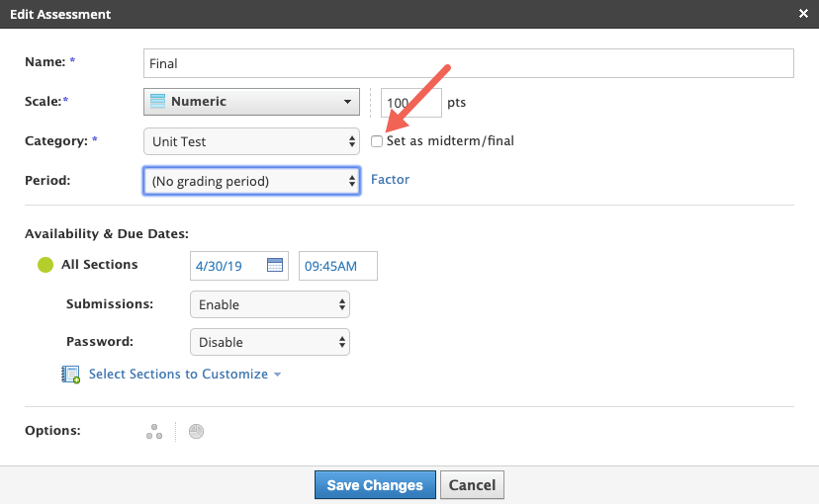Open the Submissions dropdown set to Enable
This screenshot has height=504, width=819.
[269, 304]
